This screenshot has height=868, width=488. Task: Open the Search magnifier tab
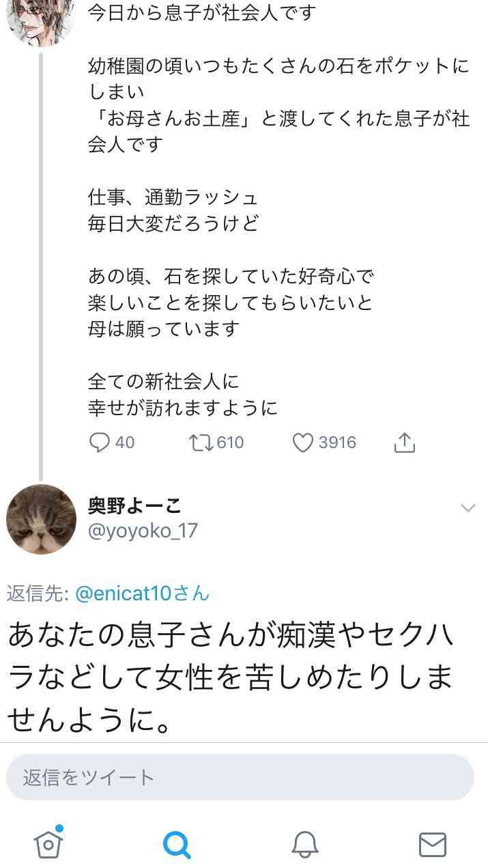click(177, 845)
